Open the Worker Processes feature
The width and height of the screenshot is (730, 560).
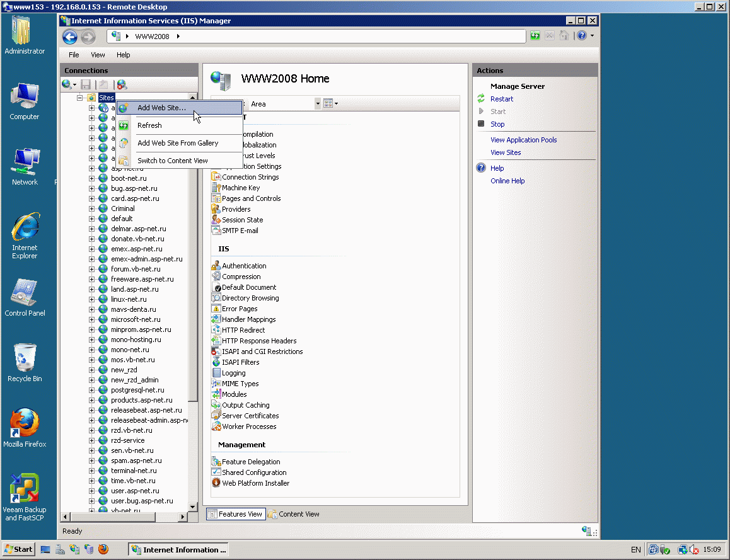[244, 426]
